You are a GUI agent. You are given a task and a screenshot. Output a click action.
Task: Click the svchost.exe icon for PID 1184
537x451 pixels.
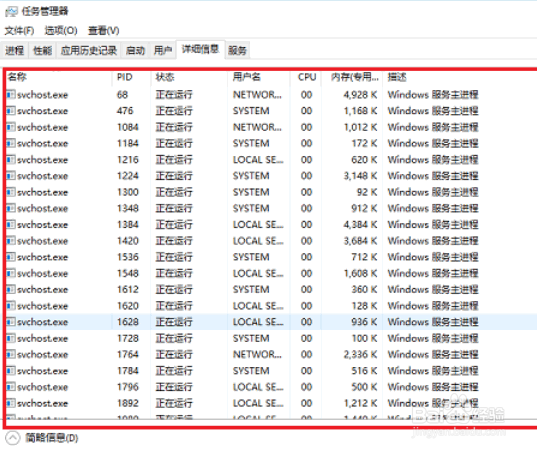coord(11,143)
